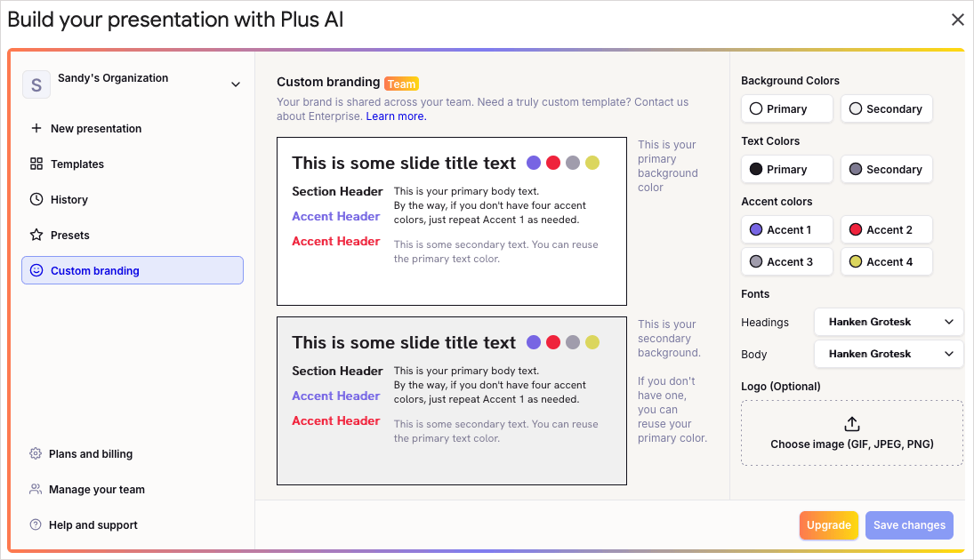Open the Headings font dropdown
The width and height of the screenshot is (974, 560).
click(889, 322)
